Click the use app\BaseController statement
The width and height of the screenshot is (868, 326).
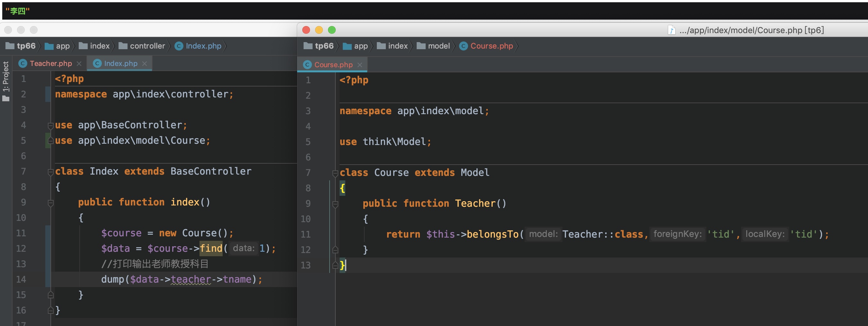click(x=121, y=125)
